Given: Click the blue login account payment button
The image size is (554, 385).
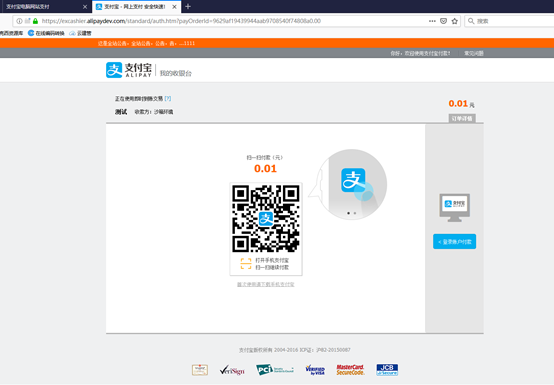Looking at the screenshot, I should 454,242.
